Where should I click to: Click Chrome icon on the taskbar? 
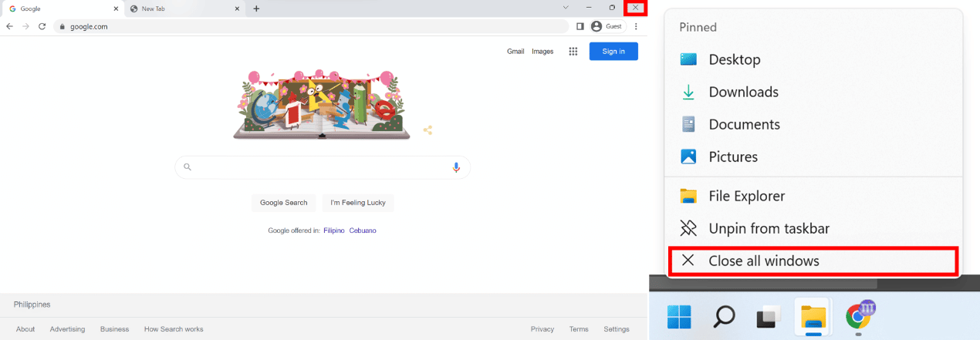pos(858,316)
